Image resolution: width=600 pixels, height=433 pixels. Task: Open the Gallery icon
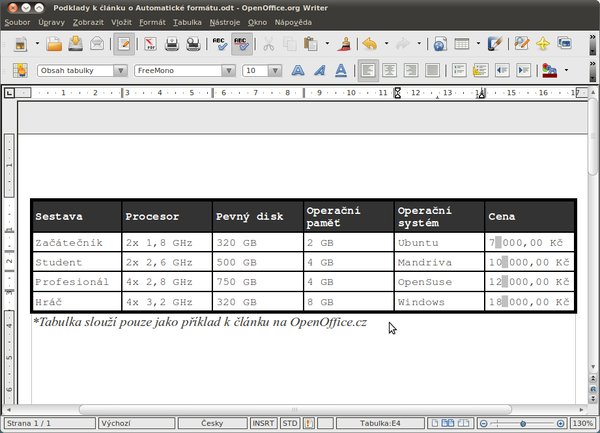coord(564,42)
